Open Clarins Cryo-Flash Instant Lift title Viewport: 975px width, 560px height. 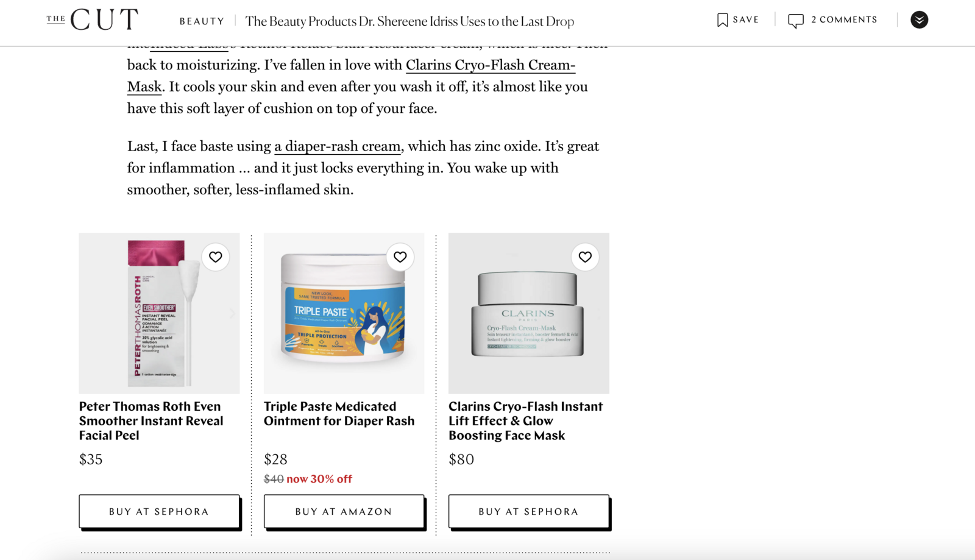(525, 421)
